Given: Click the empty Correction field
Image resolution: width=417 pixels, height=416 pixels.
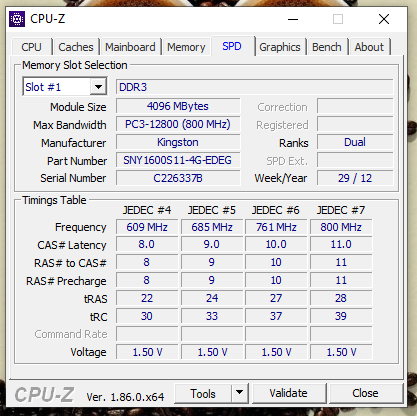Looking at the screenshot, I should tap(355, 106).
